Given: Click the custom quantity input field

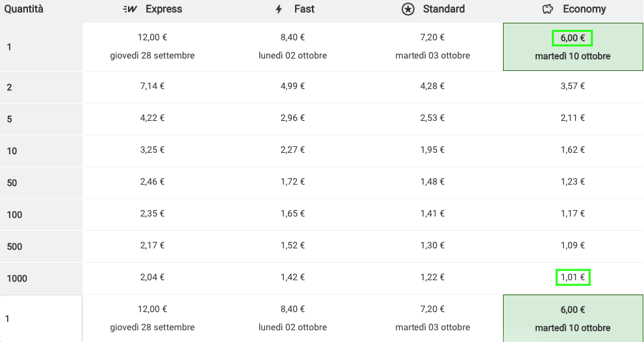Looking at the screenshot, I should tap(41, 319).
